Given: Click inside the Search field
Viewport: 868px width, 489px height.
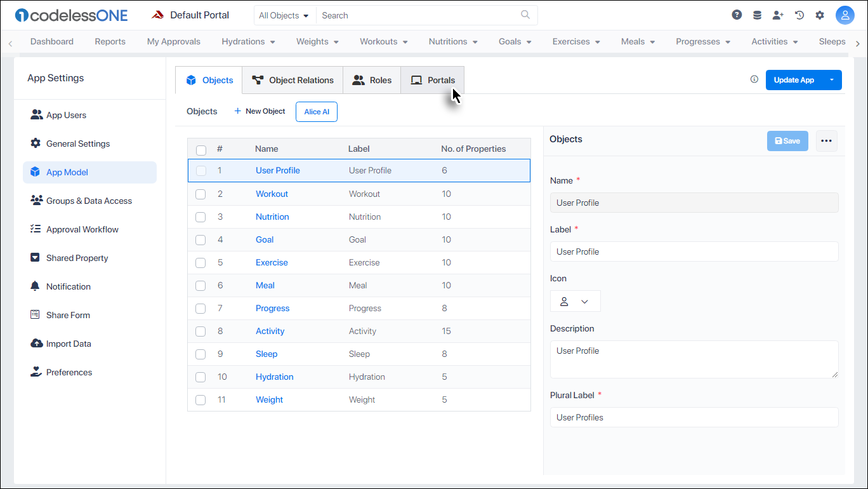Looking at the screenshot, I should pyautogui.click(x=412, y=15).
